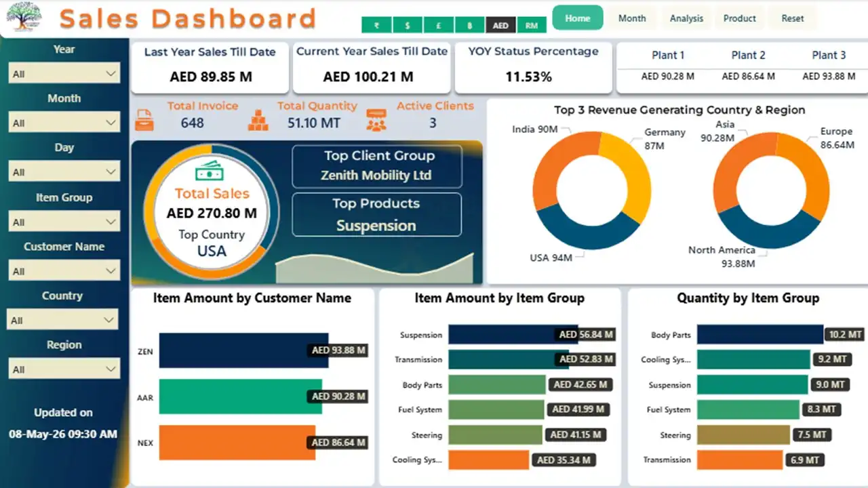
Task: Switch currency to Dollar symbol
Action: coord(408,25)
